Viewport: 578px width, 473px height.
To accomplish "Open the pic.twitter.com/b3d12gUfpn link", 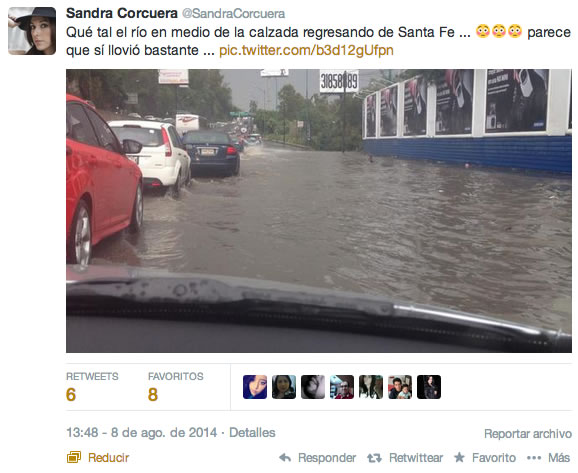I will (306, 50).
